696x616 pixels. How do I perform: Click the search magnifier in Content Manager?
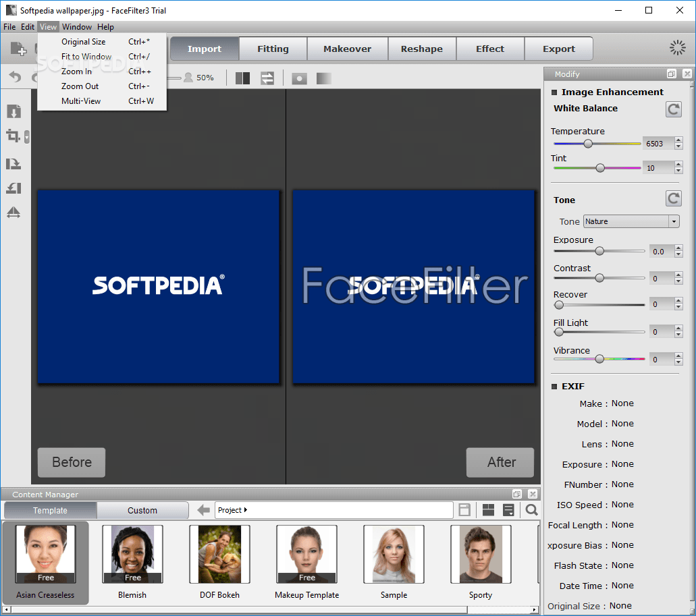[x=531, y=510]
